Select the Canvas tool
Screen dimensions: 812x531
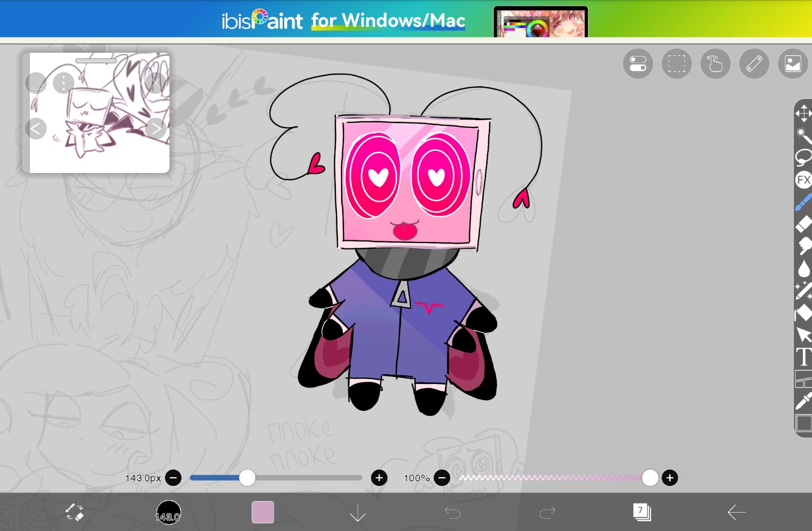coord(803,423)
